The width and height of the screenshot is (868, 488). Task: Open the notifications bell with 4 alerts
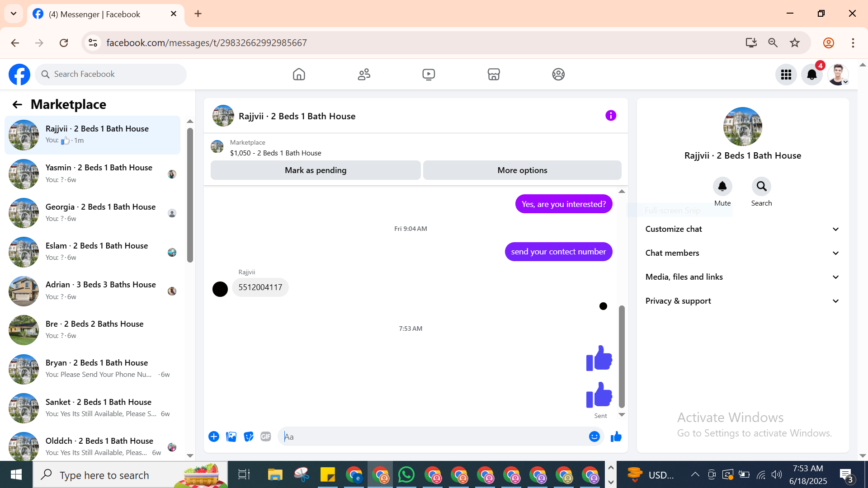click(812, 75)
